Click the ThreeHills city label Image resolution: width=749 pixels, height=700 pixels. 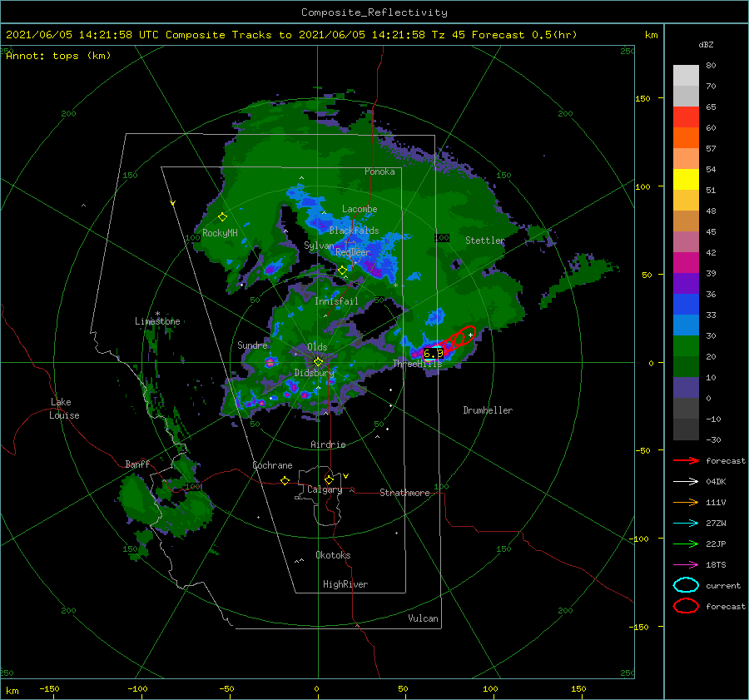(x=418, y=364)
